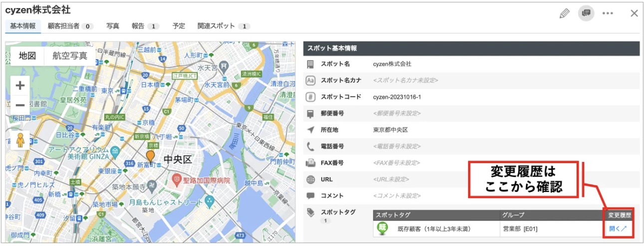Click the orange spot marker pin
Image resolution: width=644 pixels, height=246 pixels.
point(150,156)
